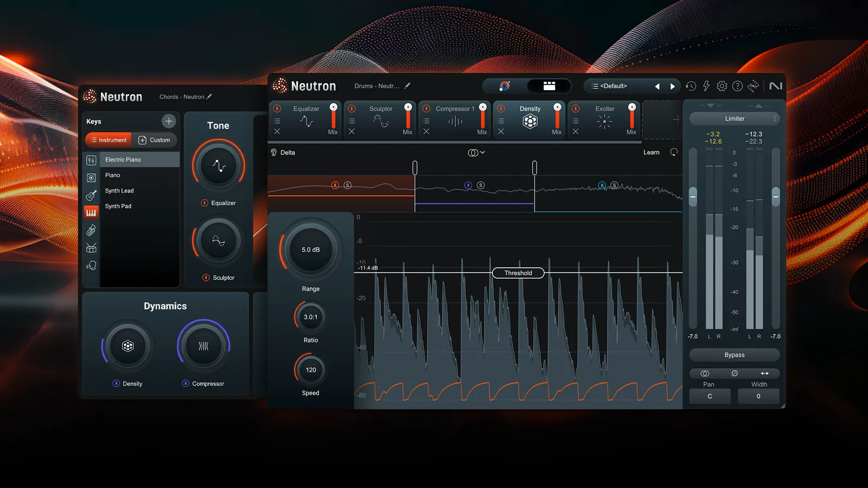Switch to the detailed module view icon
868x488 pixels.
pos(549,86)
